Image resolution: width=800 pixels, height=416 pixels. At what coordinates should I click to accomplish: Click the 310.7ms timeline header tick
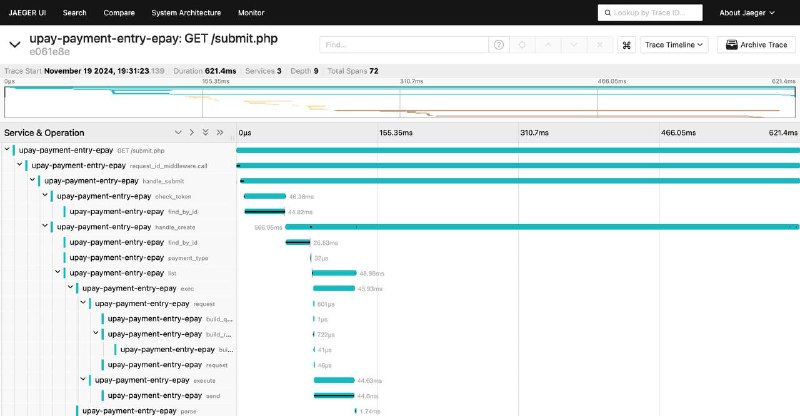534,133
